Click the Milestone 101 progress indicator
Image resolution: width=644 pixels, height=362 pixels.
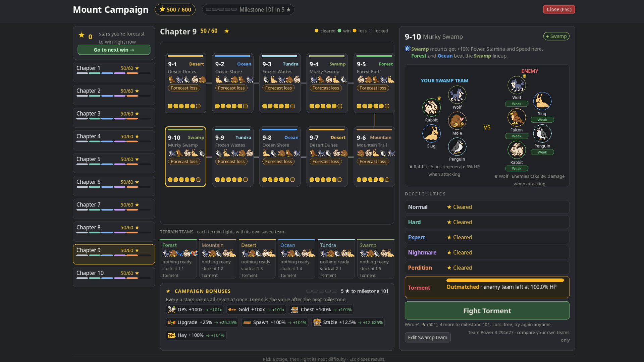(248, 10)
